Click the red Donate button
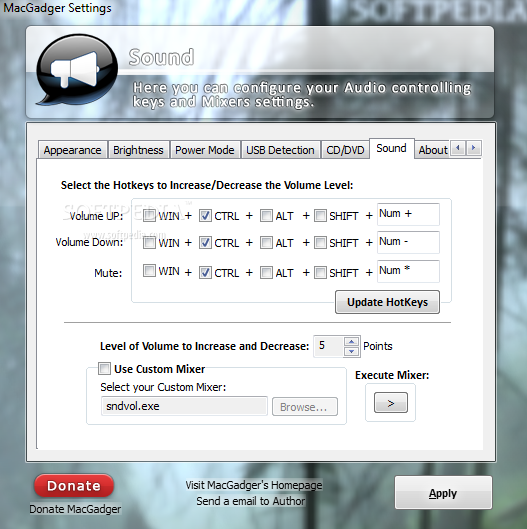The width and height of the screenshot is (527, 529). click(74, 486)
